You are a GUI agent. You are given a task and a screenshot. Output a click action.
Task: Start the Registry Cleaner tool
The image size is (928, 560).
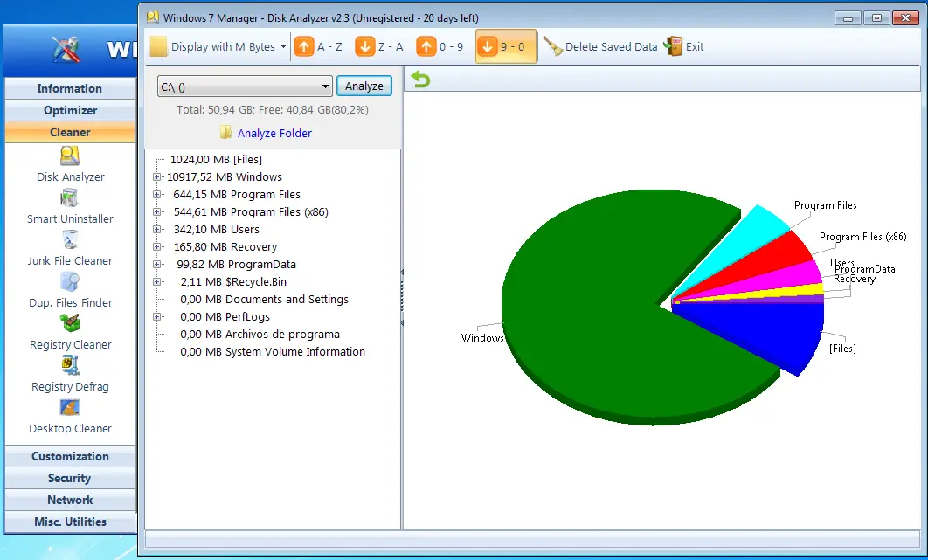coord(70,324)
